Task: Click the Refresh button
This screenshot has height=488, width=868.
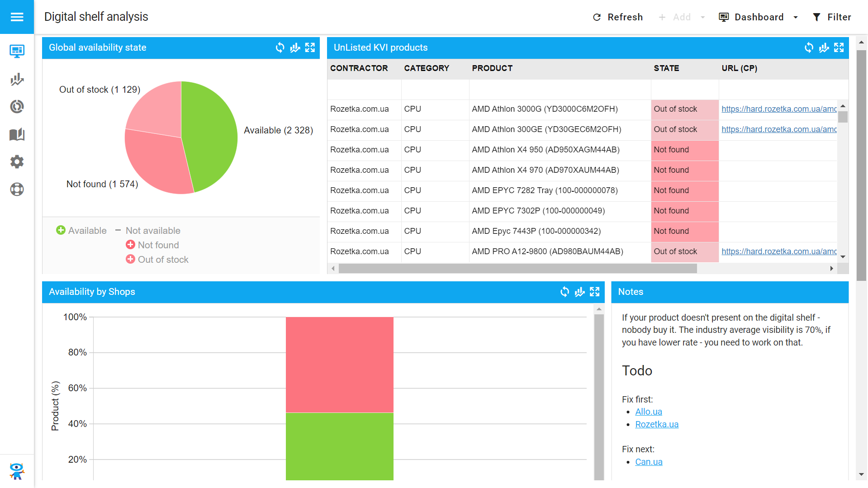Action: tap(617, 17)
